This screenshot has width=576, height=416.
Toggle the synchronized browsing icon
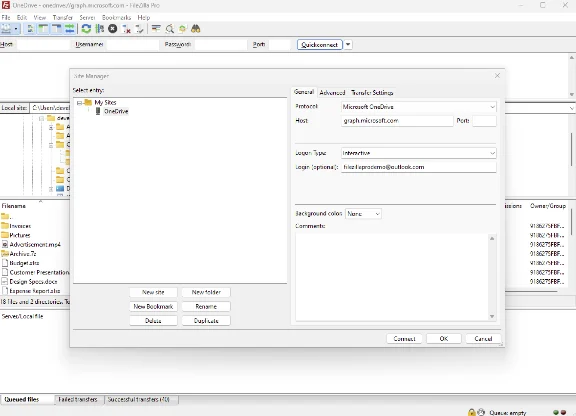tap(183, 29)
